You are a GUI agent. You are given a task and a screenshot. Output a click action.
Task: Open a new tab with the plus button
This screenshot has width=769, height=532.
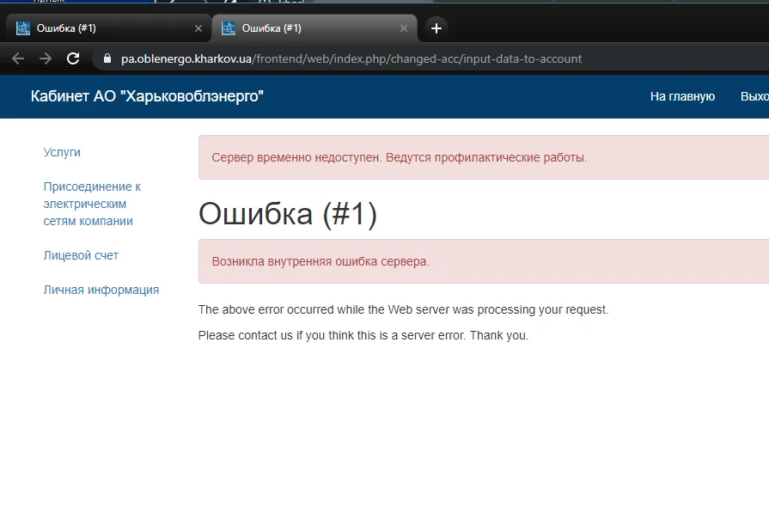tap(436, 28)
